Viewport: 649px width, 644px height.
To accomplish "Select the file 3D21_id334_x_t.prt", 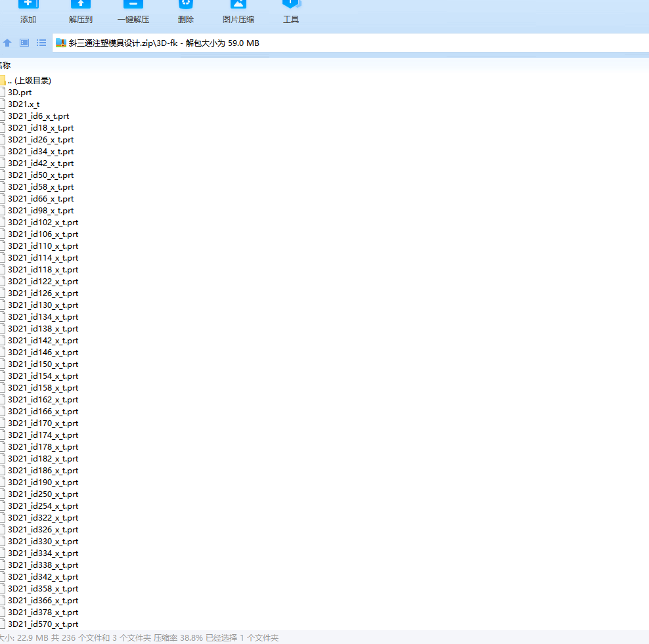I will 43,553.
